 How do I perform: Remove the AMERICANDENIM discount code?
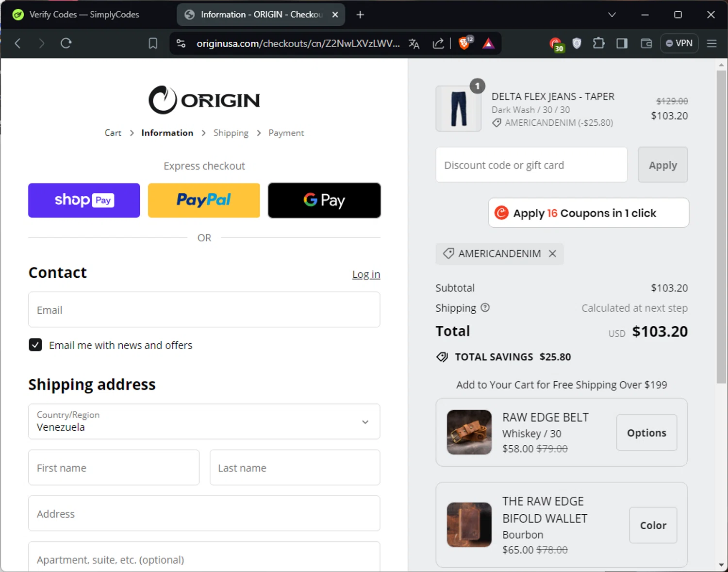coord(552,253)
